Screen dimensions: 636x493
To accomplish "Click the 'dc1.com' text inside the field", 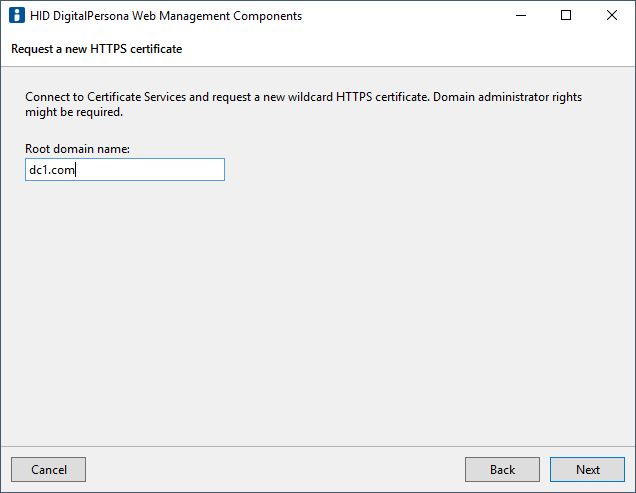I will click(x=51, y=170).
